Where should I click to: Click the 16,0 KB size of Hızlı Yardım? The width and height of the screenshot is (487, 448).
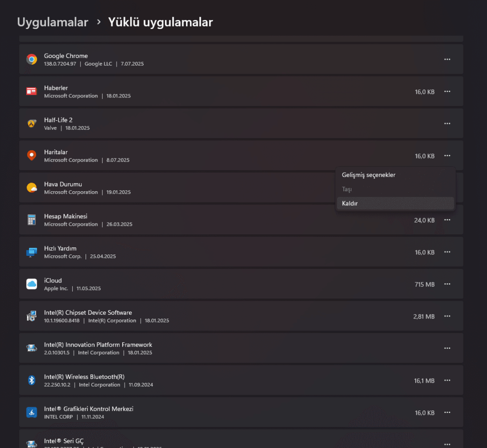coord(425,252)
